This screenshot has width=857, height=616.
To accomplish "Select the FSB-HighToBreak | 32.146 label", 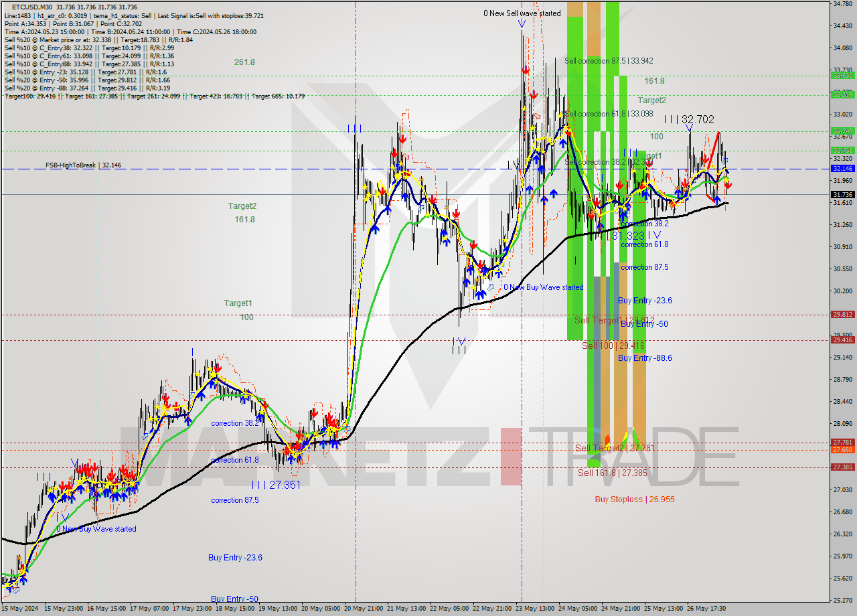I will tap(84, 165).
